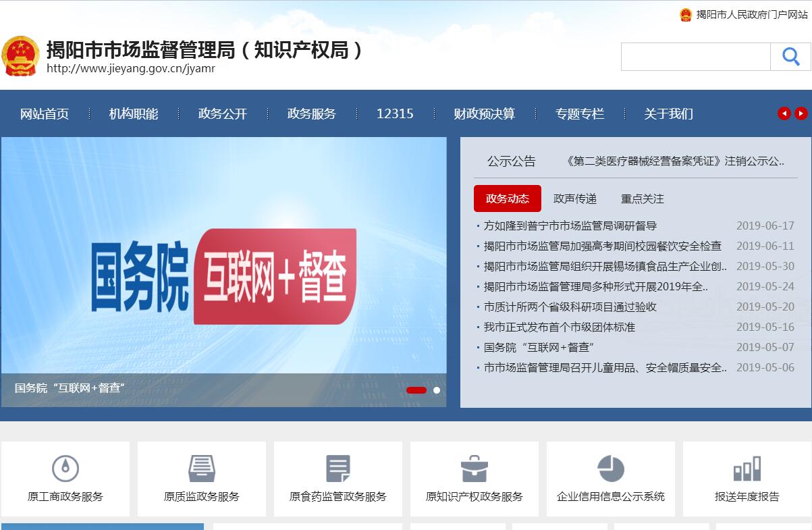812x530 pixels.
Task: Switch to 政声传递 tab
Action: [575, 198]
